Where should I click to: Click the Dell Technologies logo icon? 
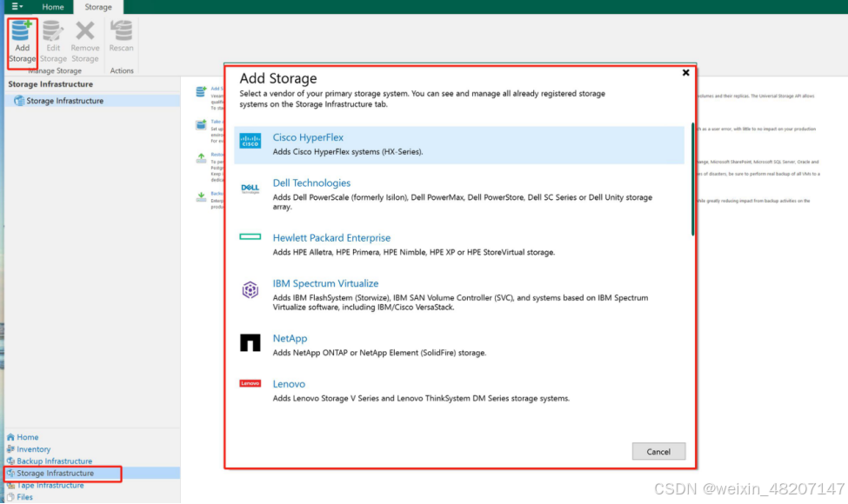tap(250, 188)
